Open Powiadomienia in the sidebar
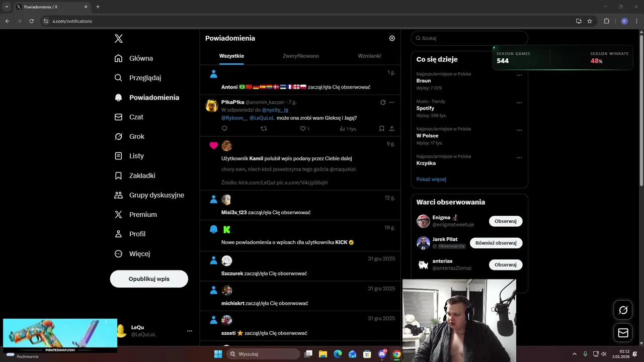Image resolution: width=644 pixels, height=362 pixels. (147, 98)
